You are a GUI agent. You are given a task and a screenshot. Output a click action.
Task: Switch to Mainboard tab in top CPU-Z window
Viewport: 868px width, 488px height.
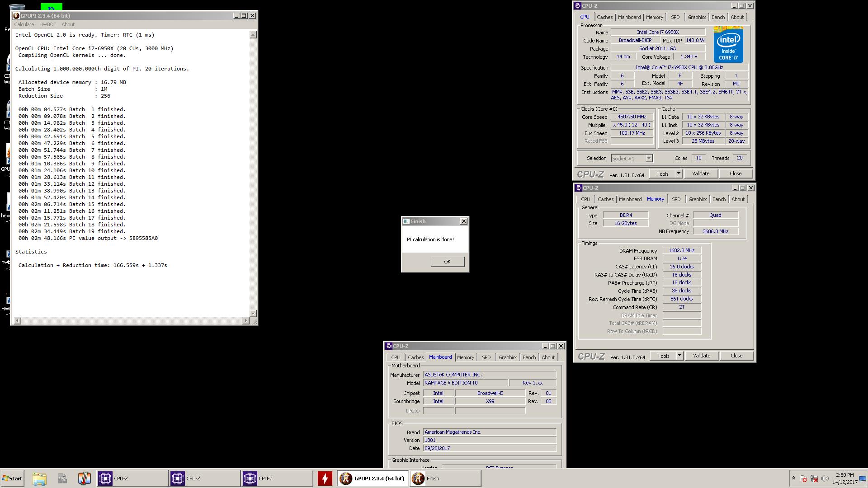click(629, 17)
